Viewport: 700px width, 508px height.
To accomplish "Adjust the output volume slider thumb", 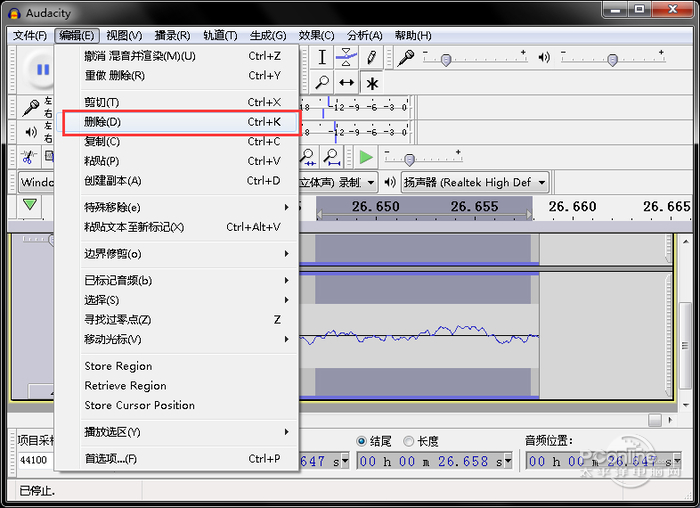I will 612,59.
